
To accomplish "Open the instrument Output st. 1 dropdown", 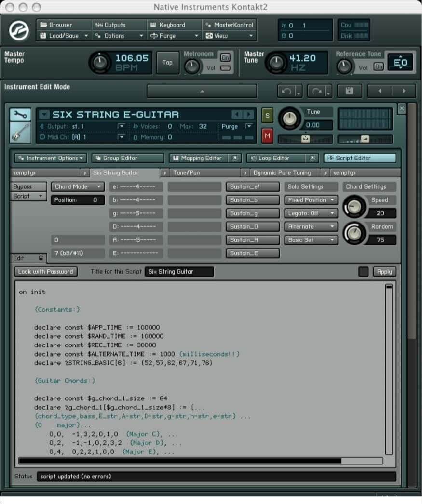I will coord(121,126).
